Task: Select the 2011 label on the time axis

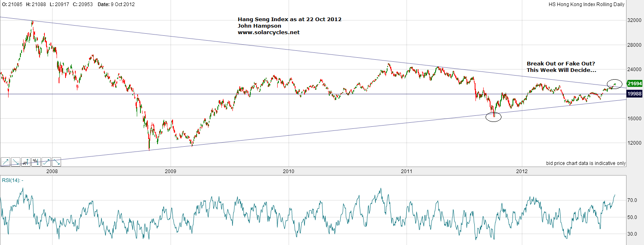Action: coord(407,171)
